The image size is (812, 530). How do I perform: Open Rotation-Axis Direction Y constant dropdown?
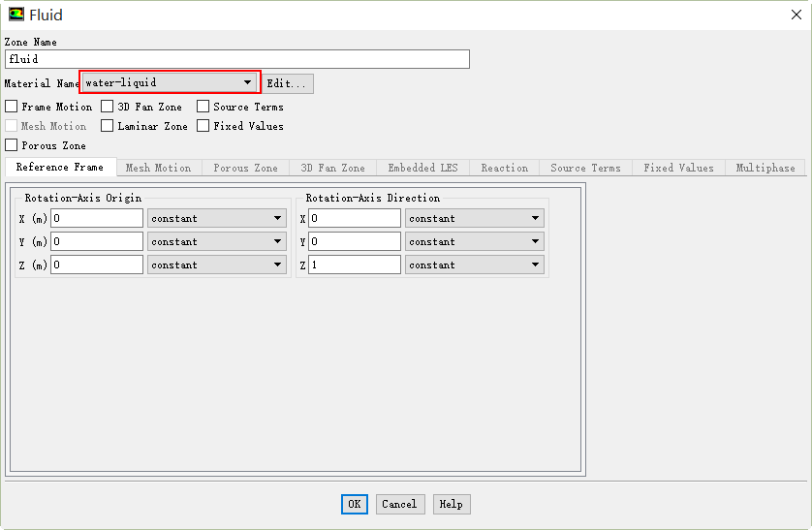pyautogui.click(x=475, y=241)
